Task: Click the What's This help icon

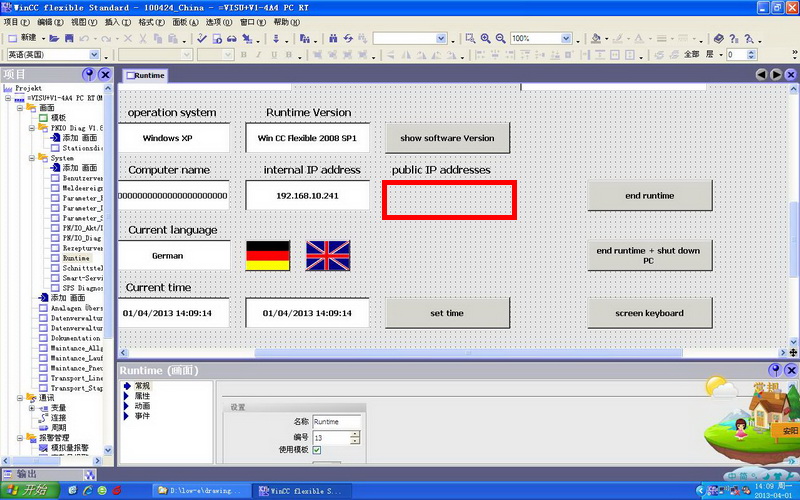Action: pyautogui.click(x=734, y=38)
